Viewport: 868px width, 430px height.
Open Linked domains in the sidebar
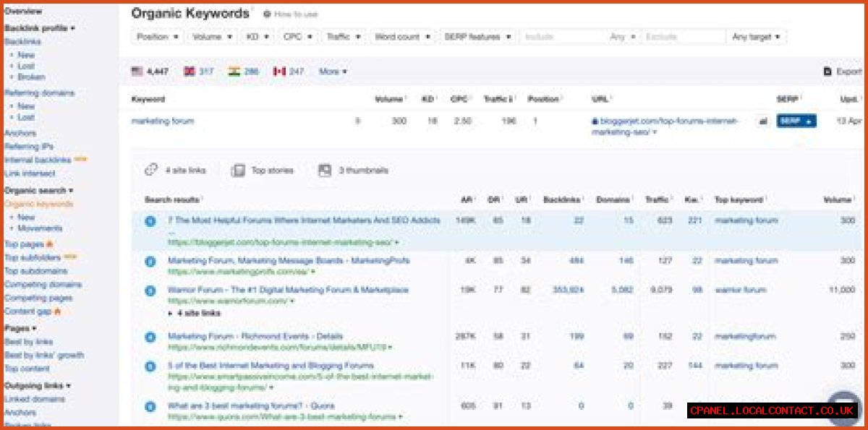click(34, 399)
